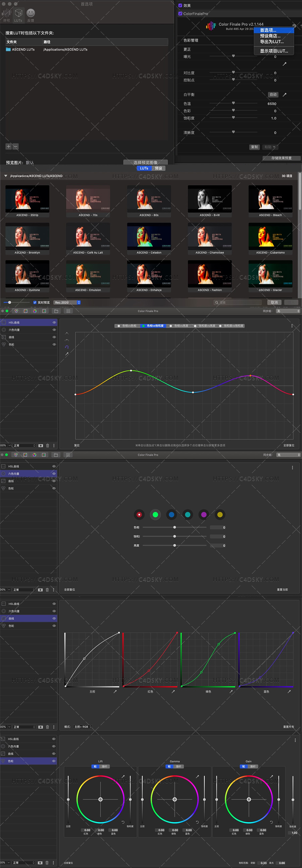Select the ASCEND LUTs folder row
Image resolution: width=302 pixels, height=868 pixels.
87,50
